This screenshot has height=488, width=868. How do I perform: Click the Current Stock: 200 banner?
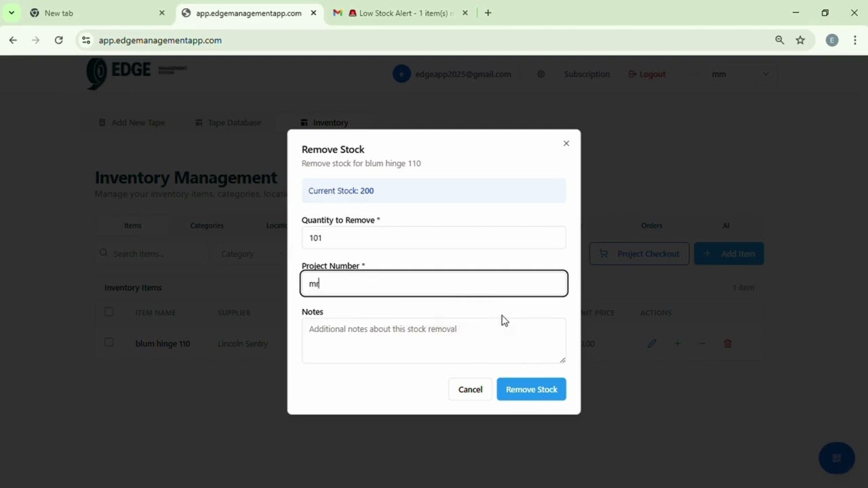434,190
